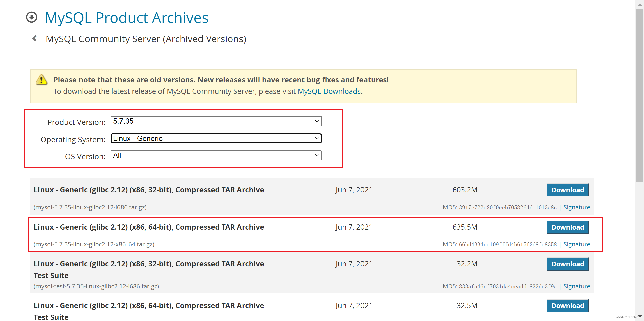644x321 pixels.
Task: Open the Operating System dropdown
Action: pos(216,138)
